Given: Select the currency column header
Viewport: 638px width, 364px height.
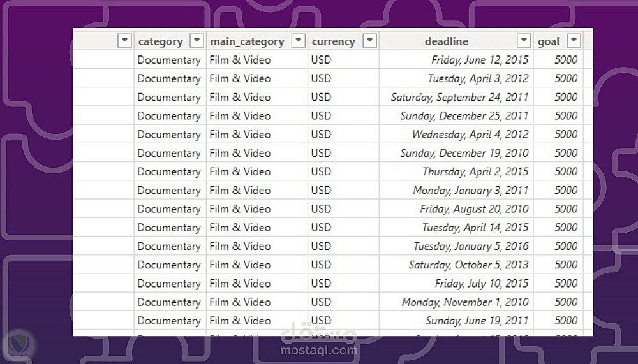Looking at the screenshot, I should (333, 41).
